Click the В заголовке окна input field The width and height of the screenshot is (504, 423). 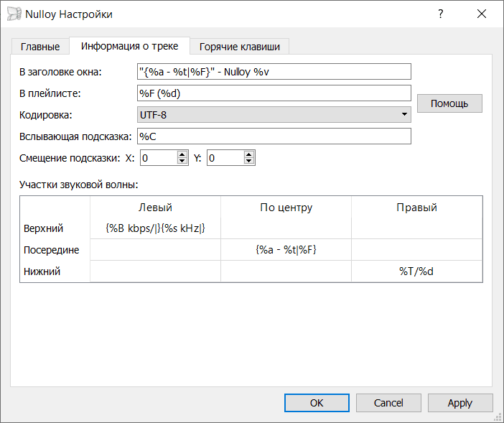point(274,72)
